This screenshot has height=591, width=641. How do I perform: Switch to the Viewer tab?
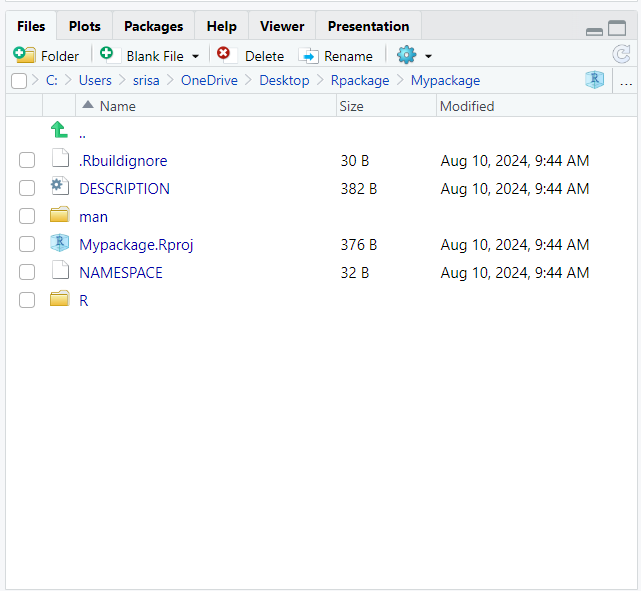click(282, 26)
